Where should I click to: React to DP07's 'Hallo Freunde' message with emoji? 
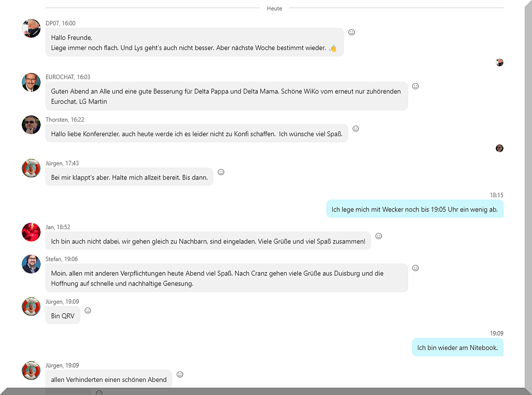click(352, 32)
